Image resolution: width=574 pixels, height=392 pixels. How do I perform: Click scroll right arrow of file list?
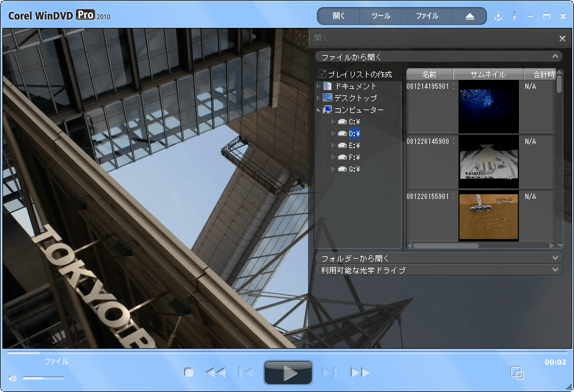(x=551, y=246)
